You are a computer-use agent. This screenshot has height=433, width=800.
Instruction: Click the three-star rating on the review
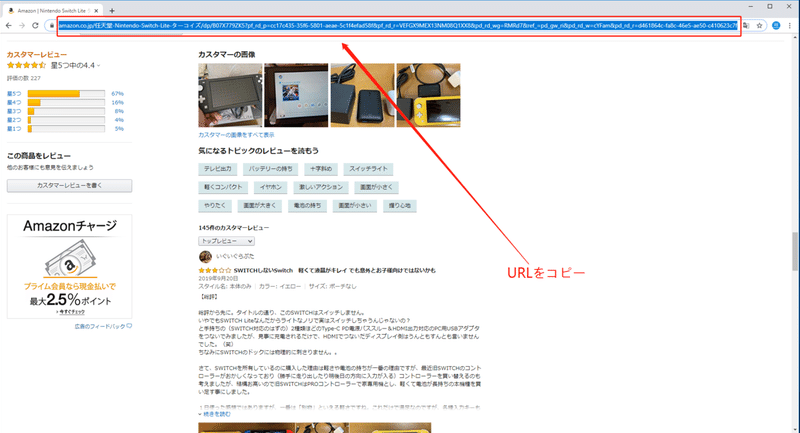click(x=215, y=270)
